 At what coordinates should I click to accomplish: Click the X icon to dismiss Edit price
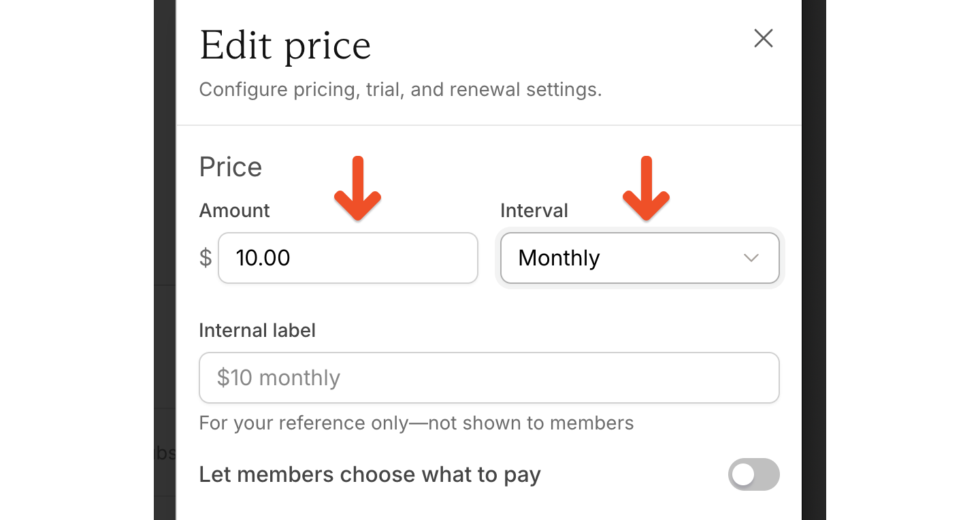click(x=763, y=39)
